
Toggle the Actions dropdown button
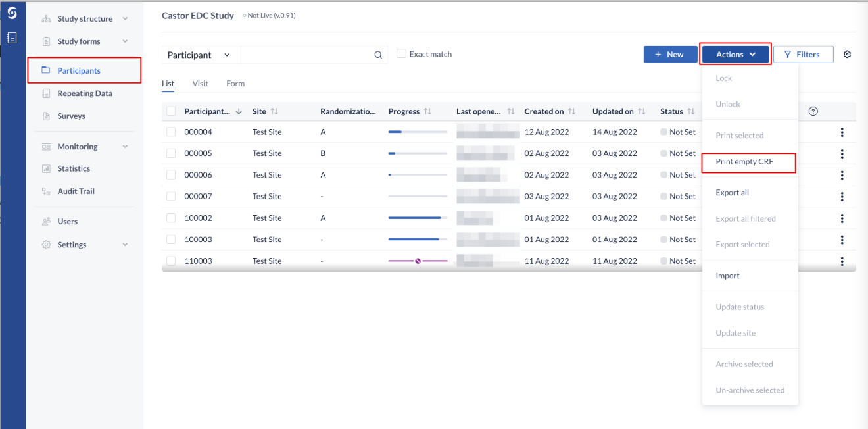coord(736,55)
